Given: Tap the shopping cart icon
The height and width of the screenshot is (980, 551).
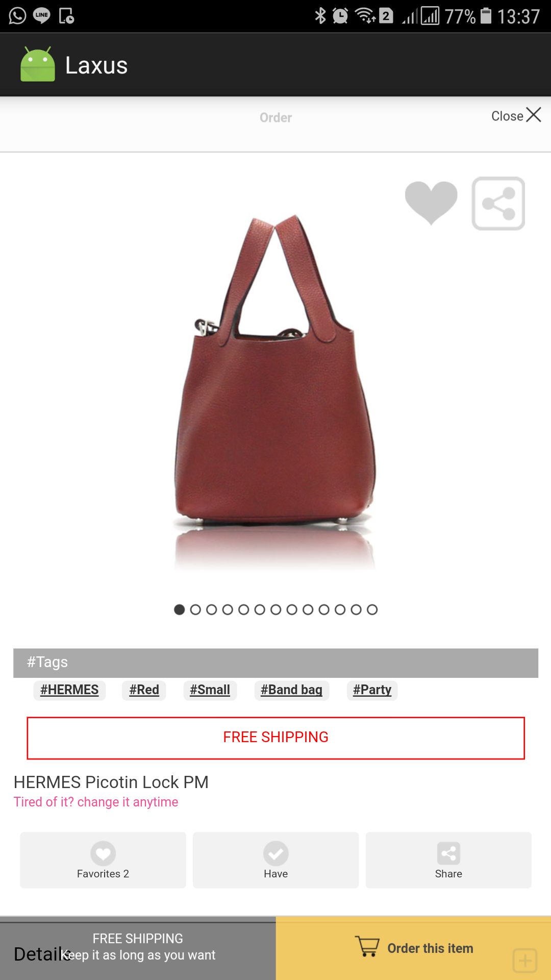Looking at the screenshot, I should pyautogui.click(x=367, y=946).
